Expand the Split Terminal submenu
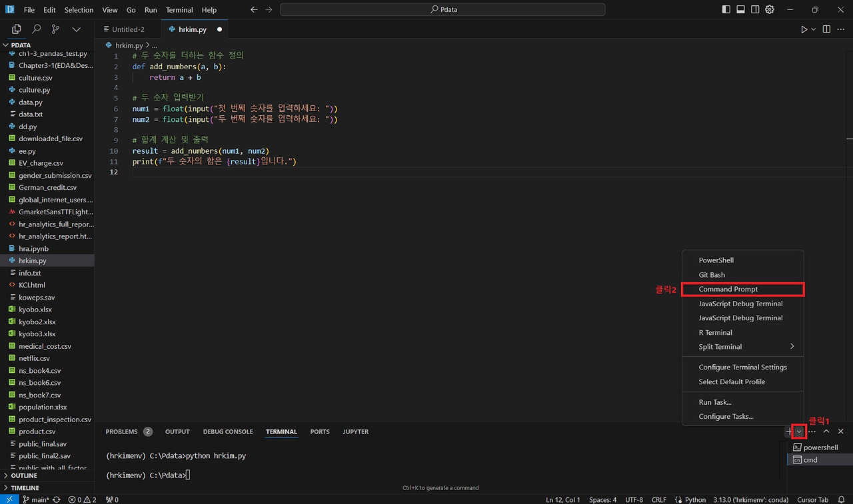Image resolution: width=853 pixels, height=504 pixels. [743, 347]
